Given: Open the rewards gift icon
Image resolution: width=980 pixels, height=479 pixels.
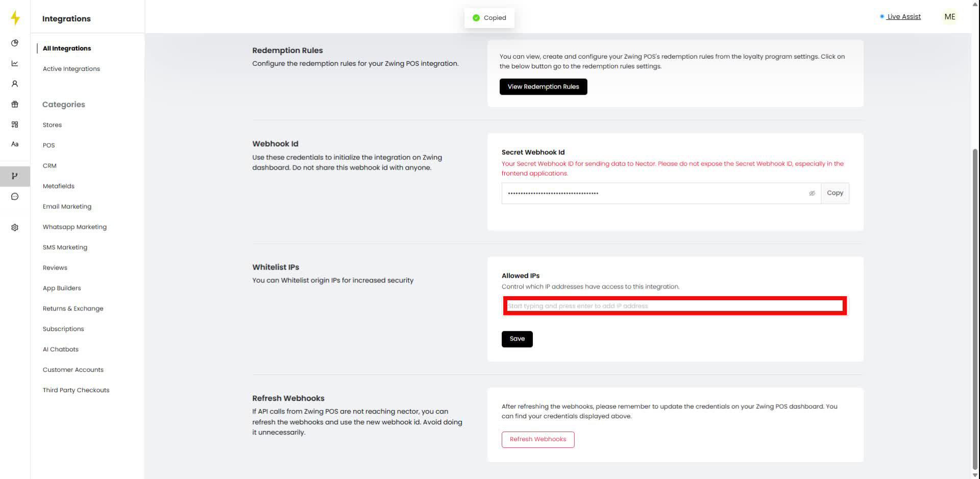Looking at the screenshot, I should pyautogui.click(x=15, y=104).
